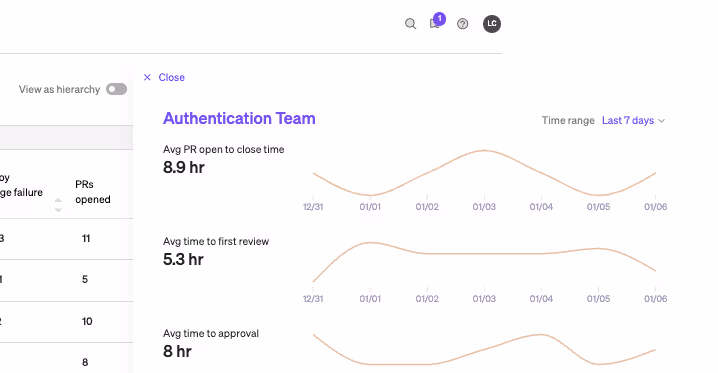Enable the View as hierarchy toggle
Image resolution: width=718 pixels, height=373 pixels.
point(116,89)
